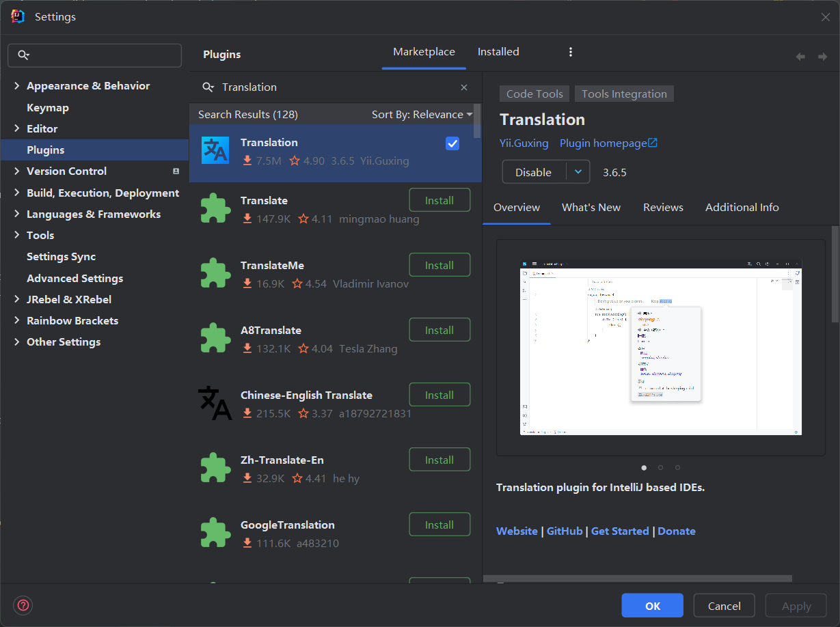Open the Additional Info tab
This screenshot has width=840, height=627.
click(x=742, y=208)
